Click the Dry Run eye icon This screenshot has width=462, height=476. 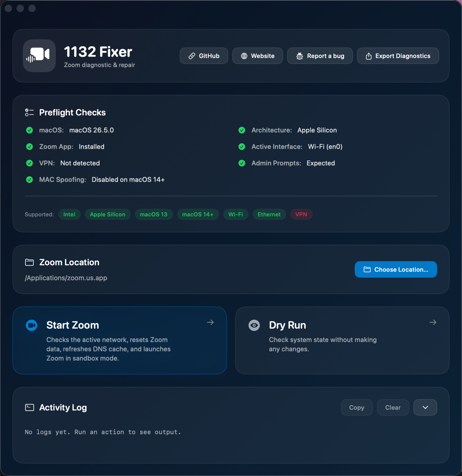coord(254,325)
